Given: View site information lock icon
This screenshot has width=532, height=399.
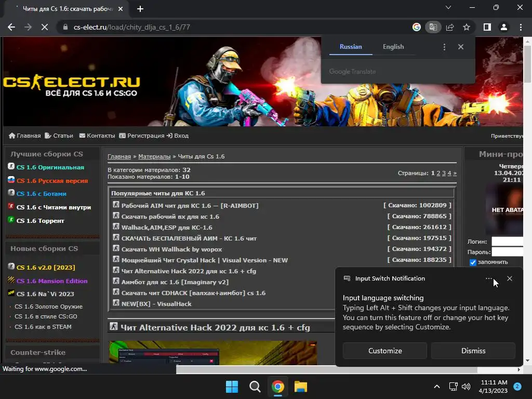Looking at the screenshot, I should point(65,27).
